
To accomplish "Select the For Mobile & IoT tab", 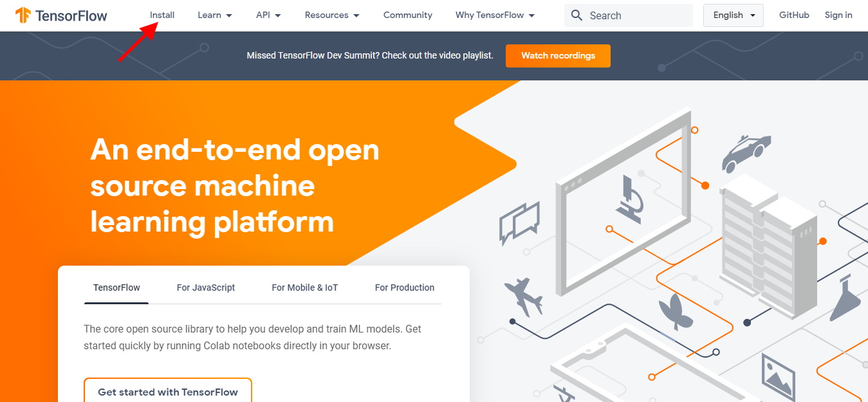I will point(304,288).
